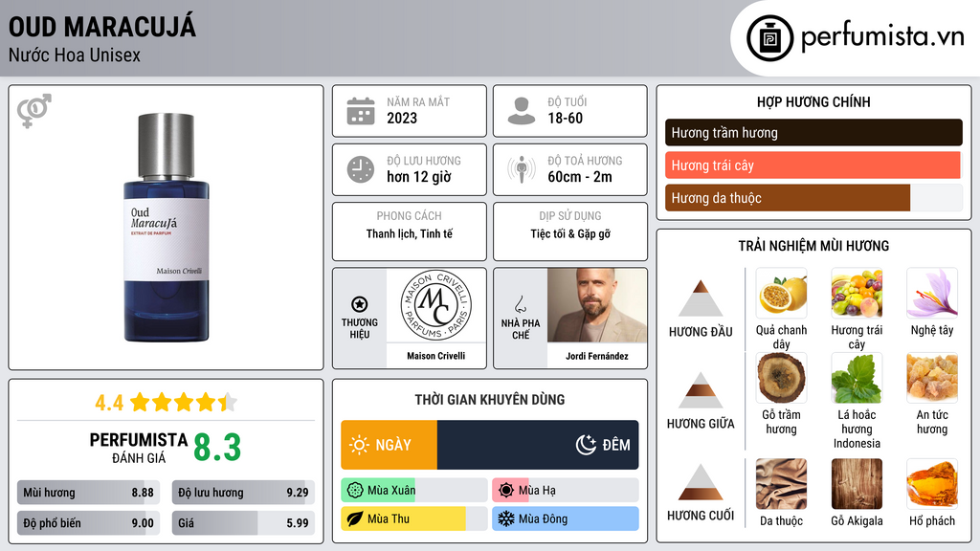Click the Jordi Fernández perfumer photo
This screenshot has width=980, height=551.
(x=597, y=305)
